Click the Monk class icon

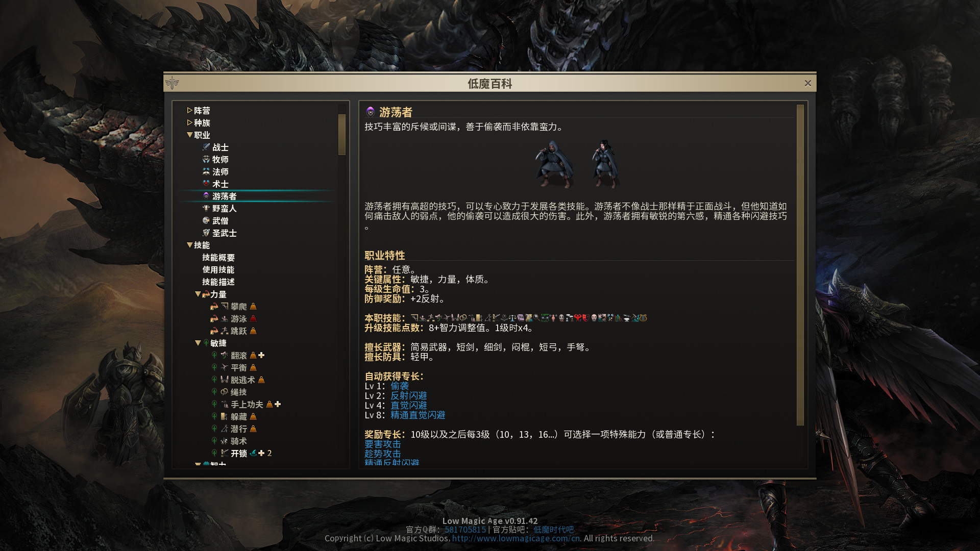click(206, 220)
